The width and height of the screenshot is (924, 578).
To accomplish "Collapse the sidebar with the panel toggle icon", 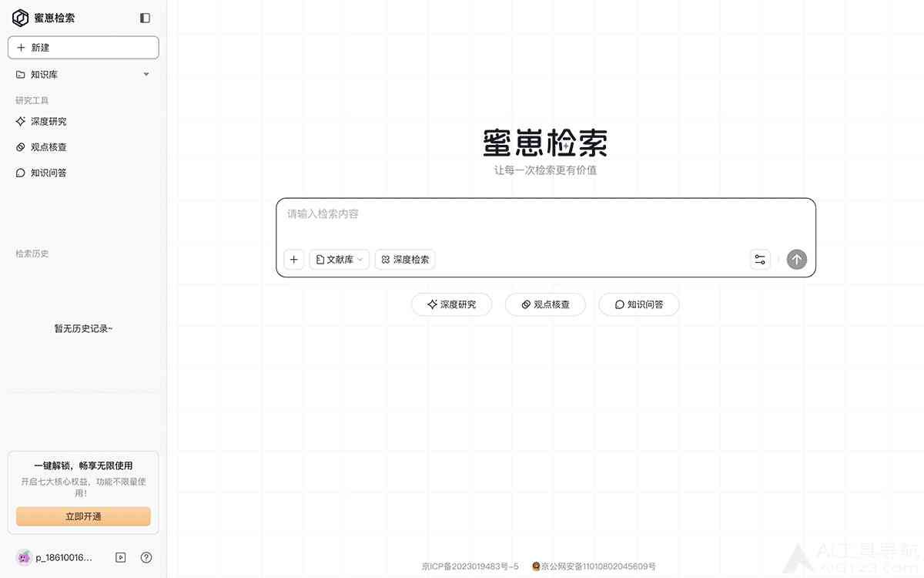I will 145,18.
